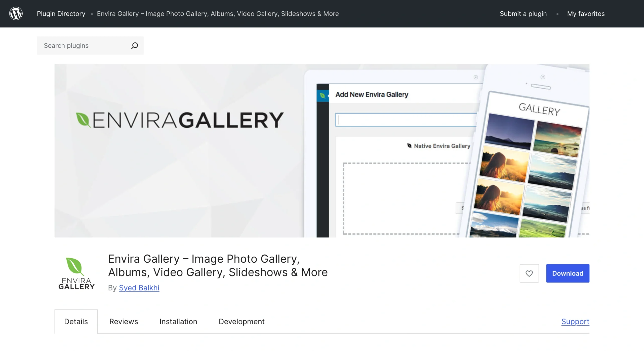Viewport: 644px width, 351px height.
Task: Click the search magnifier icon
Action: (135, 46)
